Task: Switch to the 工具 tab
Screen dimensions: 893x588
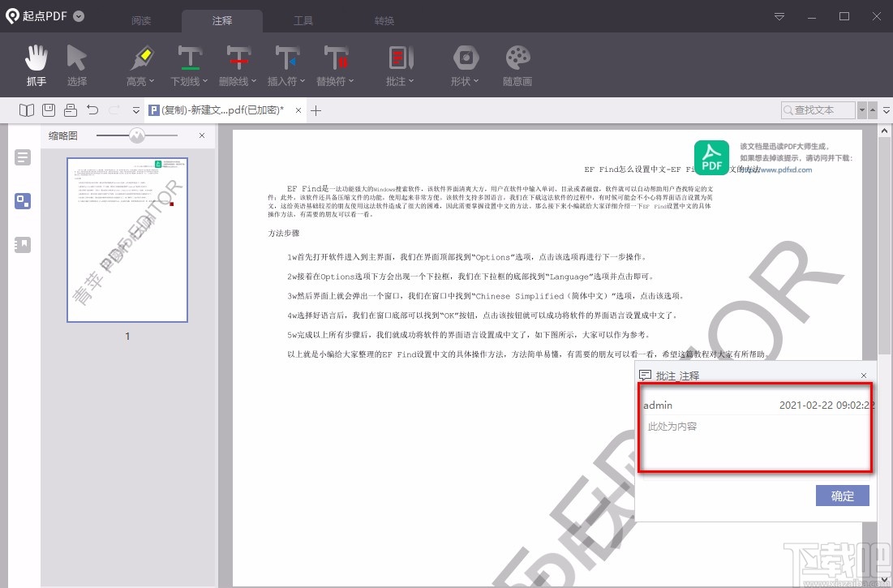Action: pos(303,21)
